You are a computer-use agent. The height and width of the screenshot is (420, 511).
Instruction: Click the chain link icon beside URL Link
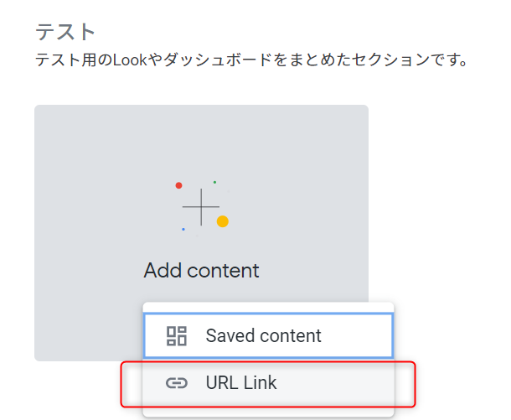176,383
